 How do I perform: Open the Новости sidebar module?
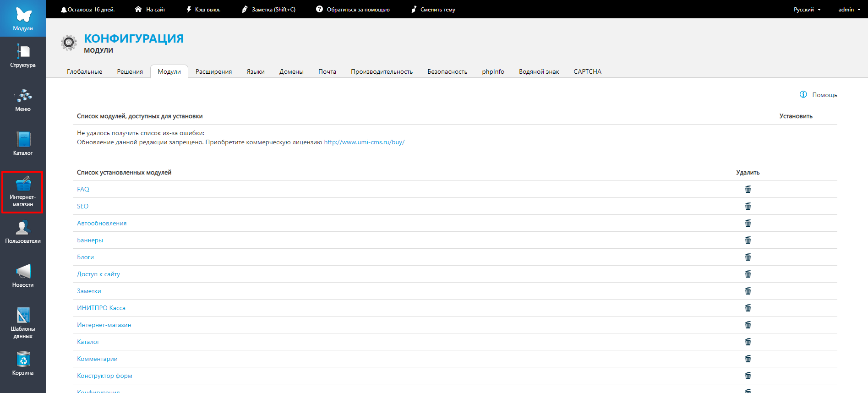(x=23, y=276)
